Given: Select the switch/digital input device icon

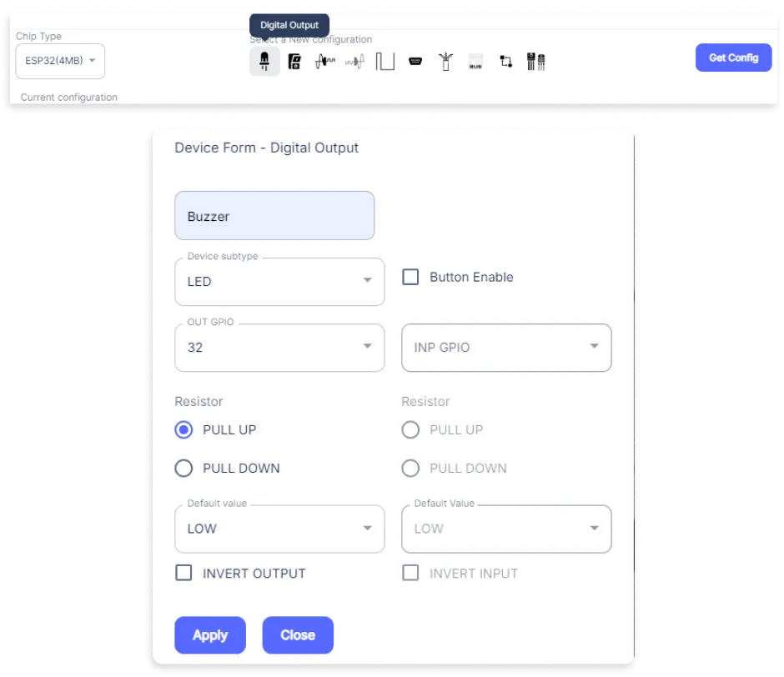Looking at the screenshot, I should (294, 62).
